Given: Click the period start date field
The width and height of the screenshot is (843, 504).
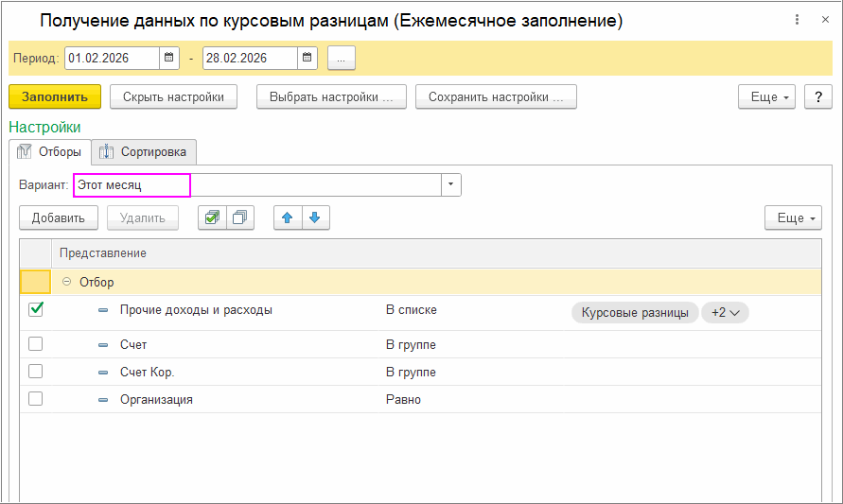Looking at the screenshot, I should coord(112,58).
